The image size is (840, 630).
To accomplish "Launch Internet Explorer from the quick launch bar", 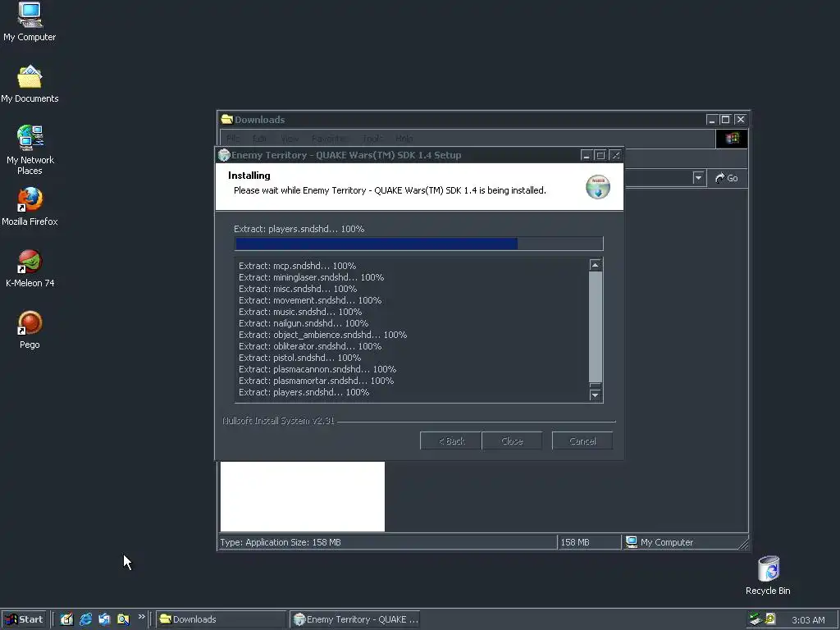I will pyautogui.click(x=85, y=619).
